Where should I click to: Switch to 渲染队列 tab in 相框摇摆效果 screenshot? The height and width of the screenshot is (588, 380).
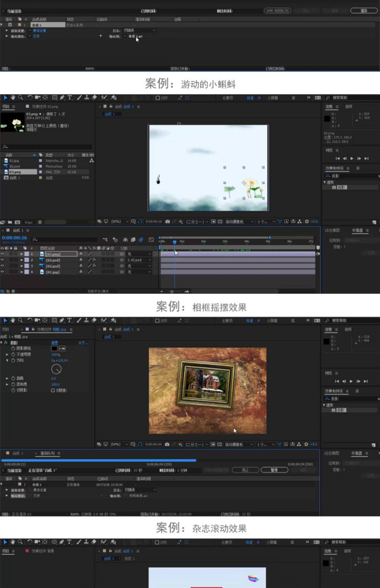[47, 453]
